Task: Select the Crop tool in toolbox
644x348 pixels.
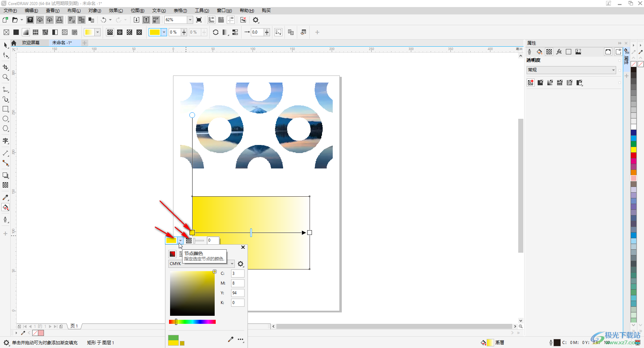Action: pos(5,67)
